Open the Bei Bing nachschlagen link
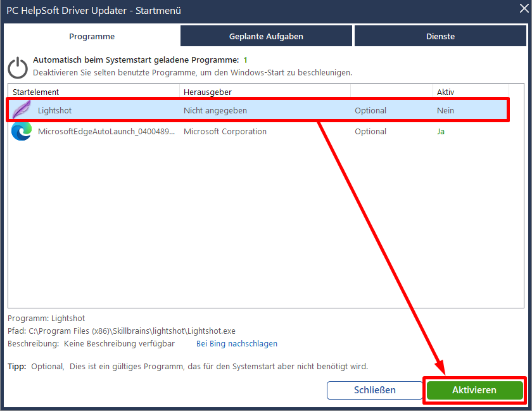 pos(237,343)
